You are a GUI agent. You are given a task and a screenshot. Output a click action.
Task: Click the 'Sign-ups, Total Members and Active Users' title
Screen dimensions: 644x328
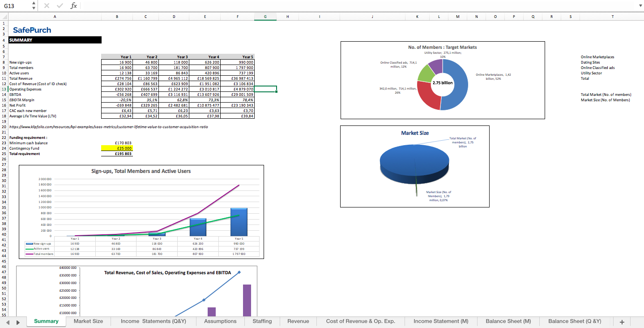click(x=141, y=171)
